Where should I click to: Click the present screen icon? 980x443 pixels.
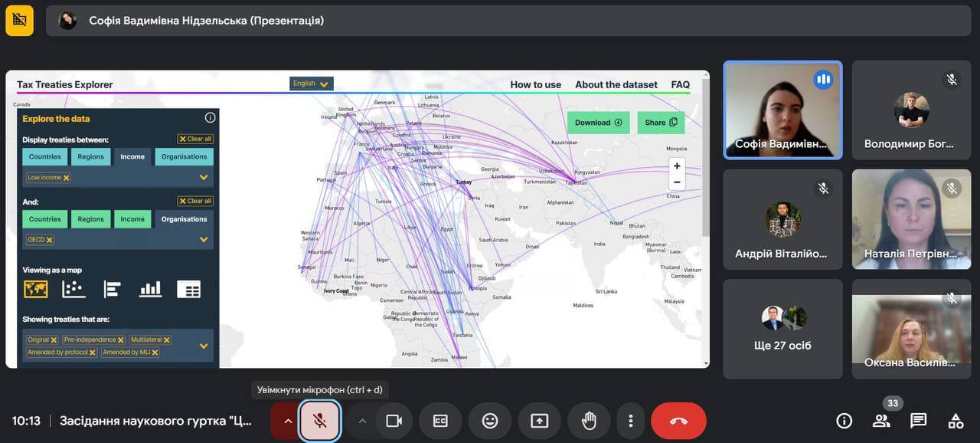(540, 421)
